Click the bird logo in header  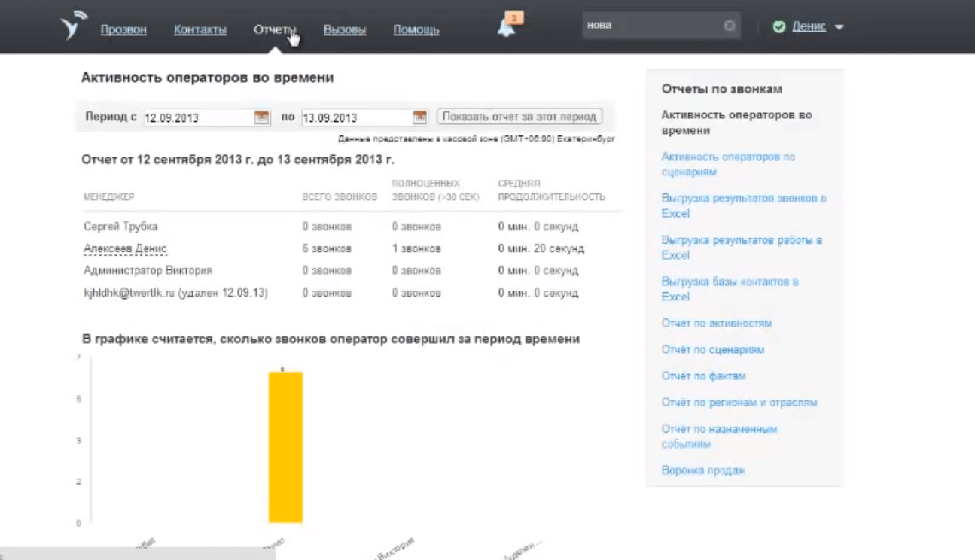pos(73,26)
